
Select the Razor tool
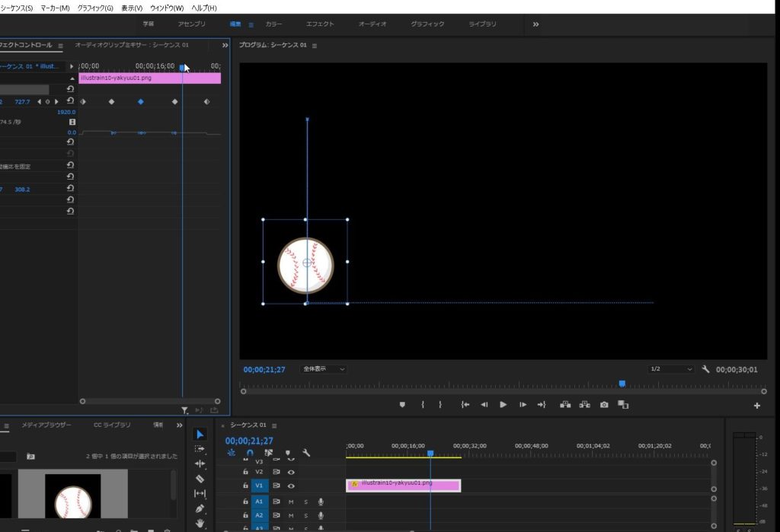pos(200,479)
